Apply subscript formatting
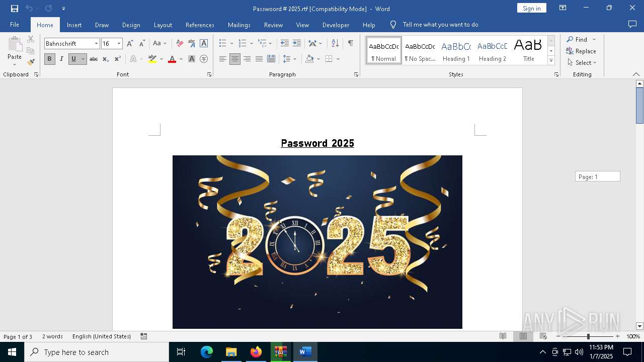644x362 pixels. pos(106,59)
